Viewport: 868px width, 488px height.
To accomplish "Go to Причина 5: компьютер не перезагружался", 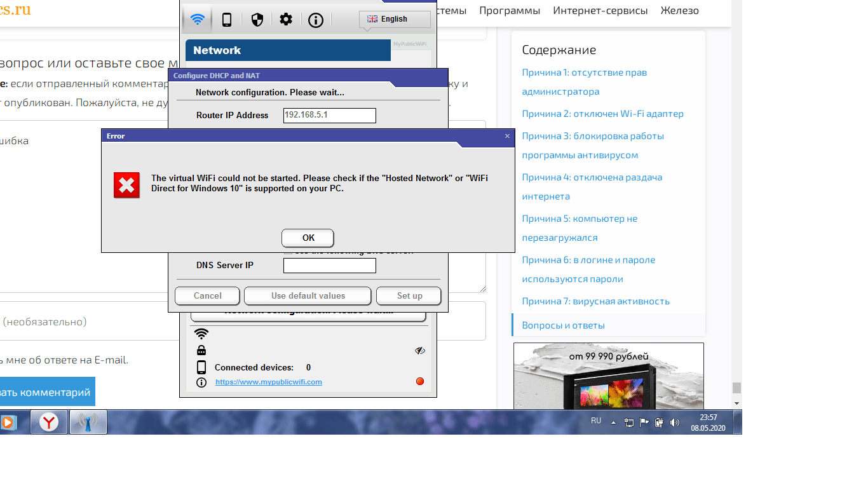I will pyautogui.click(x=580, y=228).
